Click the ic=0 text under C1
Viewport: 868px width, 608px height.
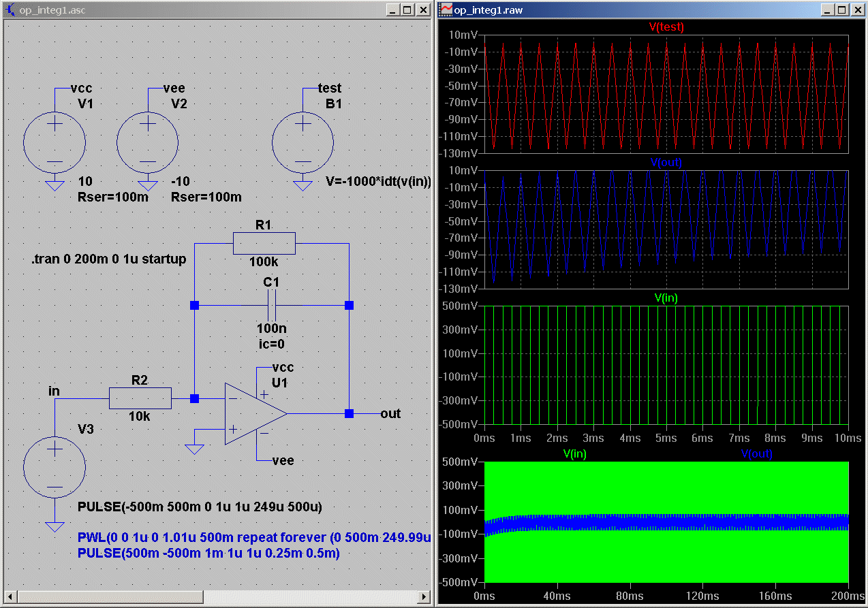tap(271, 344)
